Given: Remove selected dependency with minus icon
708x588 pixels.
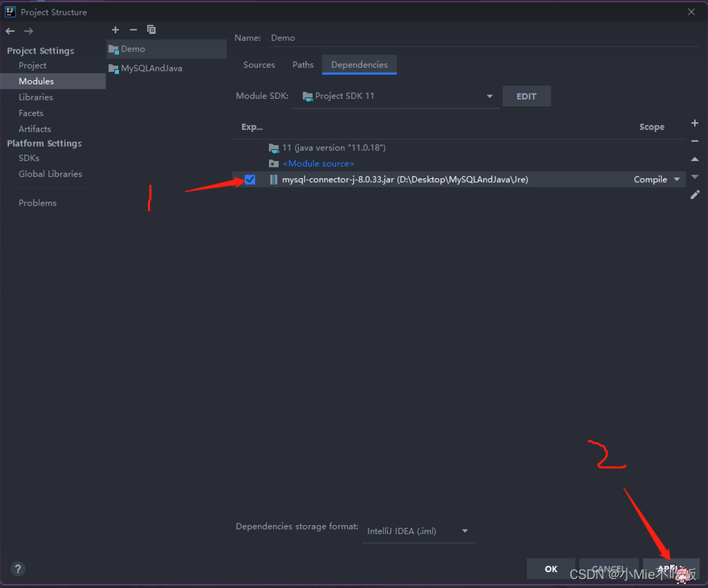Looking at the screenshot, I should pyautogui.click(x=695, y=140).
